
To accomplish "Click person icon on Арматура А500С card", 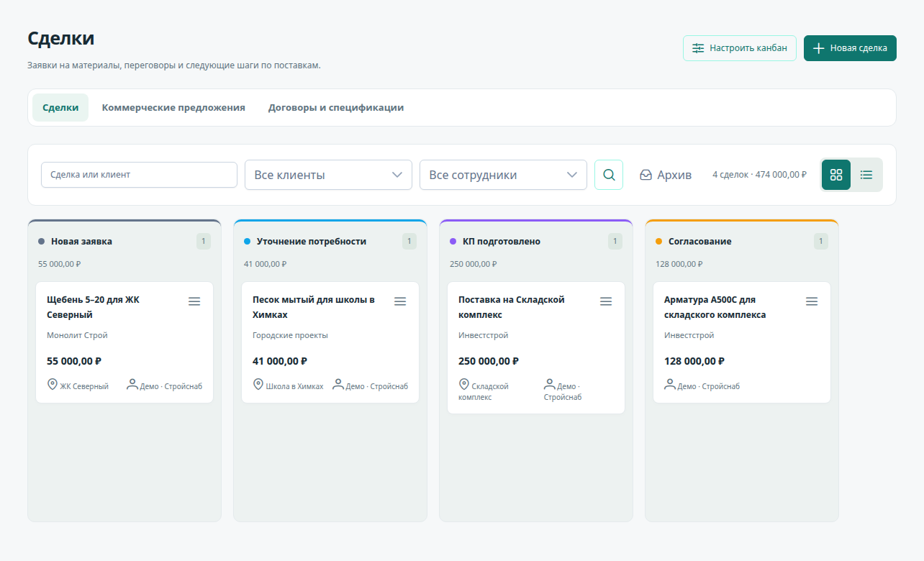I will [670, 385].
